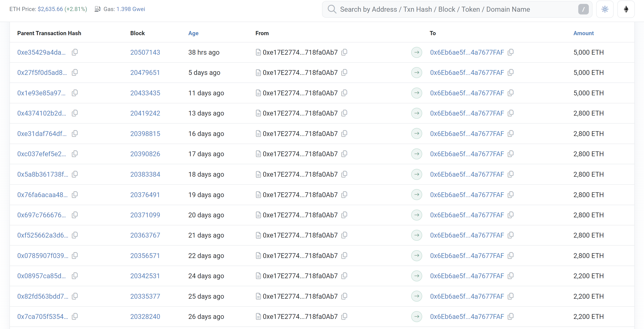Open To address in block 20376491 row

pyautogui.click(x=467, y=195)
